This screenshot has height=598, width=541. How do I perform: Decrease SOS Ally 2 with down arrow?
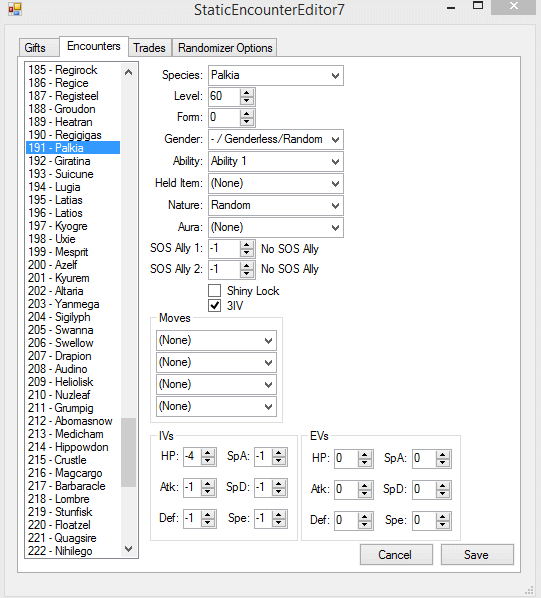coord(247,274)
